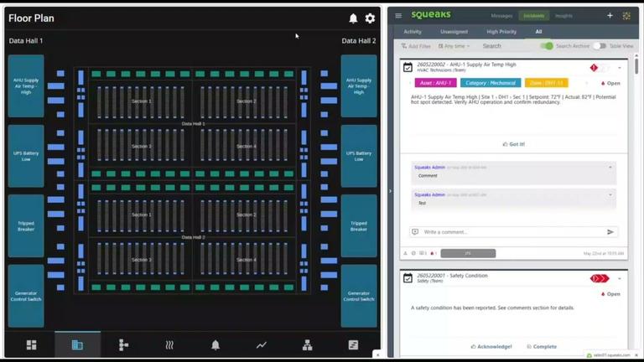Click the Write a comment input field
Screen dimensions: 644x362
pos(513,232)
